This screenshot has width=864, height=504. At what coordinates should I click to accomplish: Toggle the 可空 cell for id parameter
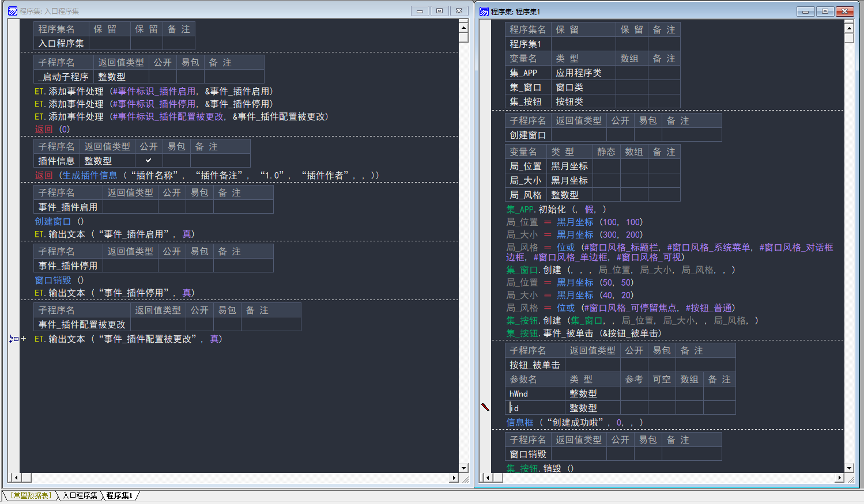click(662, 408)
